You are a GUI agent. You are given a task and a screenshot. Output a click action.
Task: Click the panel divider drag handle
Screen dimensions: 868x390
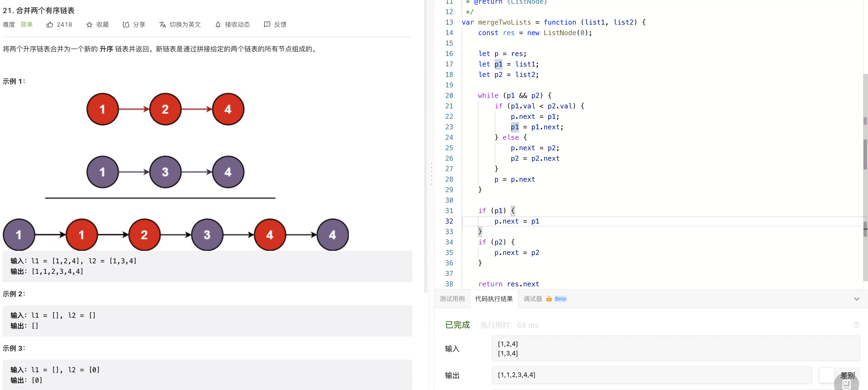point(431,174)
